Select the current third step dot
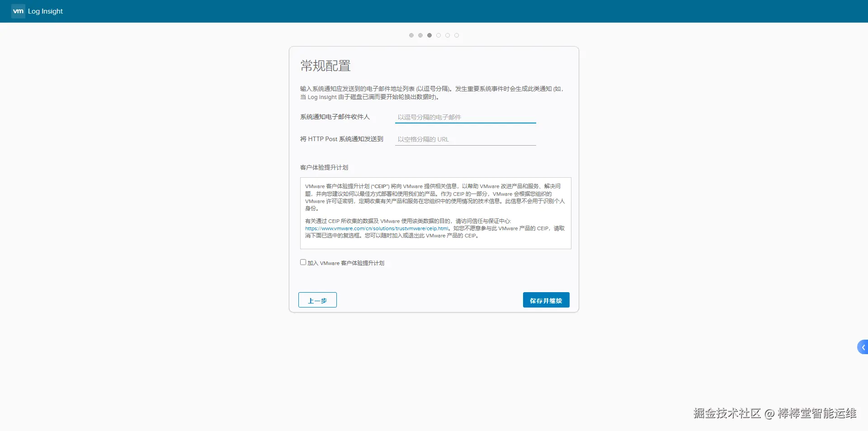Image resolution: width=868 pixels, height=431 pixels. pyautogui.click(x=429, y=35)
